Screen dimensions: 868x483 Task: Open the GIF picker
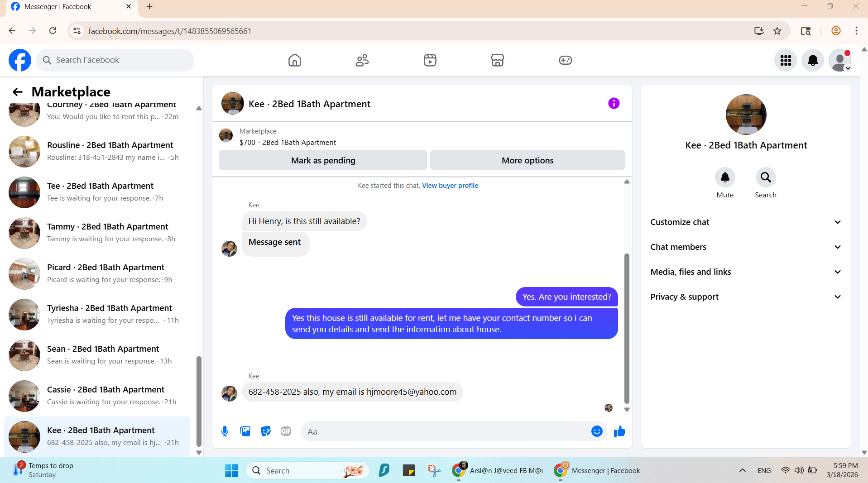[286, 431]
